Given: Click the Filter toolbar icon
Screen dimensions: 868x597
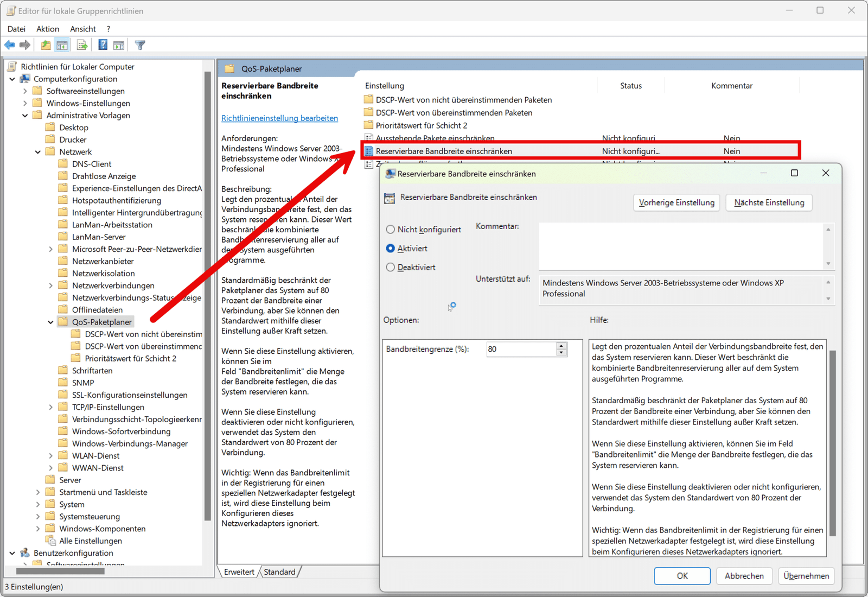Looking at the screenshot, I should pos(139,45).
